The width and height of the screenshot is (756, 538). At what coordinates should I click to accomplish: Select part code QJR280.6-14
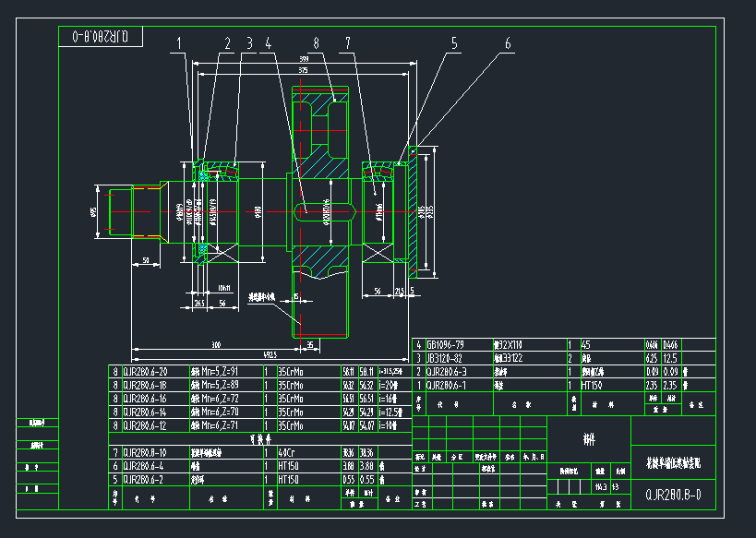[x=146, y=412]
